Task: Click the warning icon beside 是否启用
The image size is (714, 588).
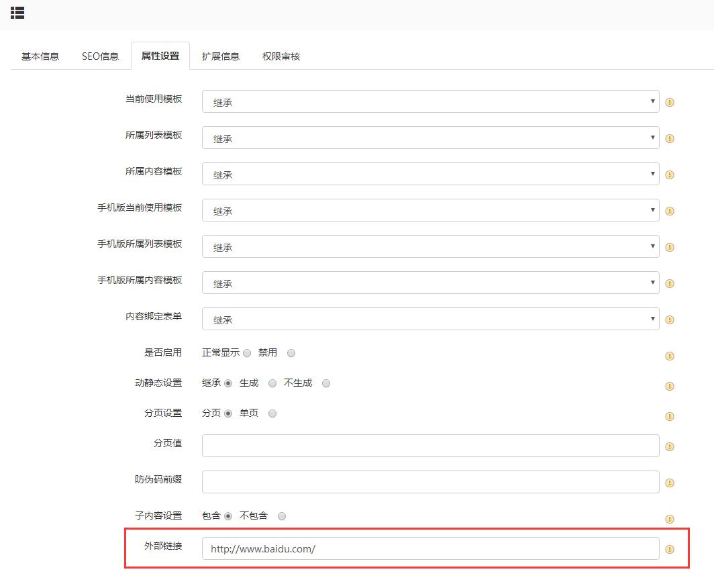Action: point(669,356)
